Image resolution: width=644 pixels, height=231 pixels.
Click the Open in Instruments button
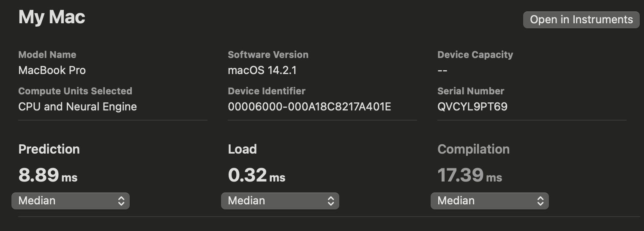(581, 20)
